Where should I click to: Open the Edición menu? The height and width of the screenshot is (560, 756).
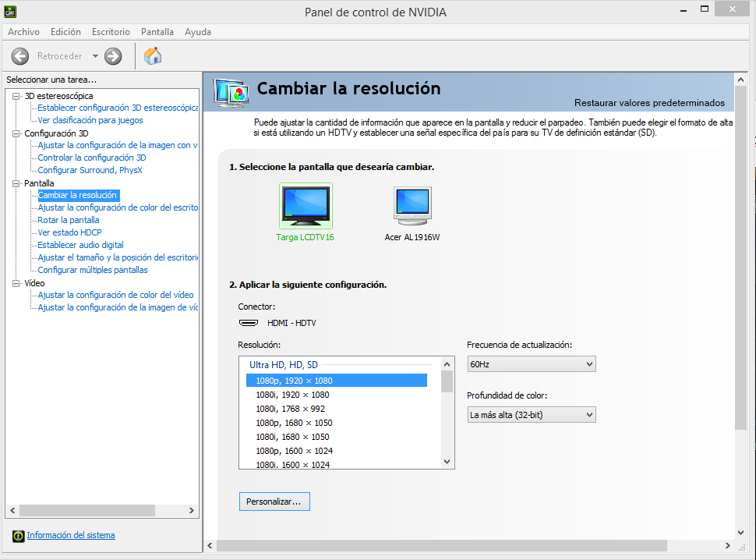(65, 32)
